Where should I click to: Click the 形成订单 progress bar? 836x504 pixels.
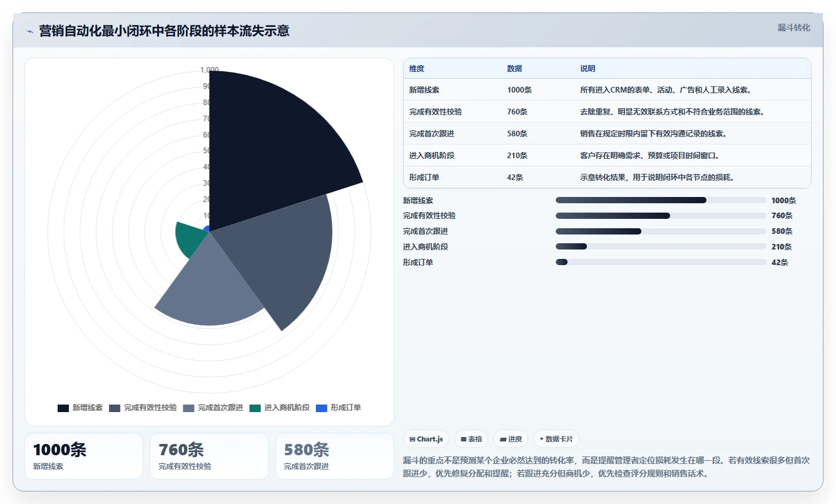point(661,263)
